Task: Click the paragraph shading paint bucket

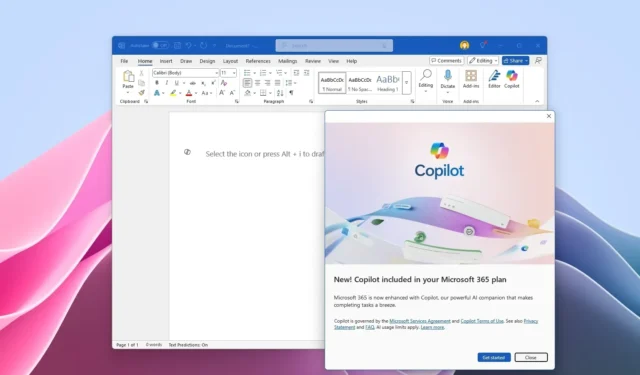Action: click(248, 93)
